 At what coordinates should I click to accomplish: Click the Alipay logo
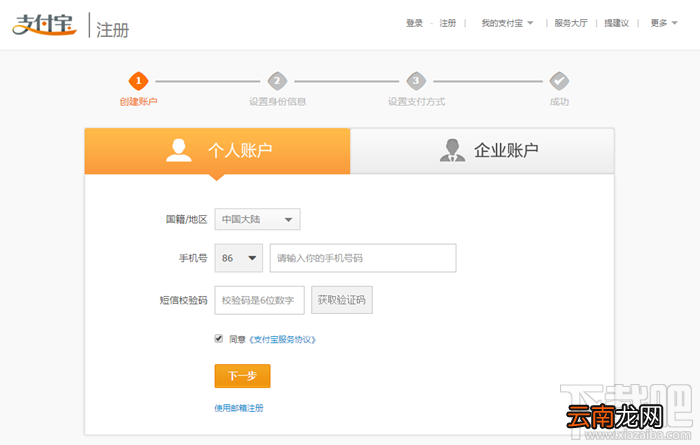click(44, 25)
